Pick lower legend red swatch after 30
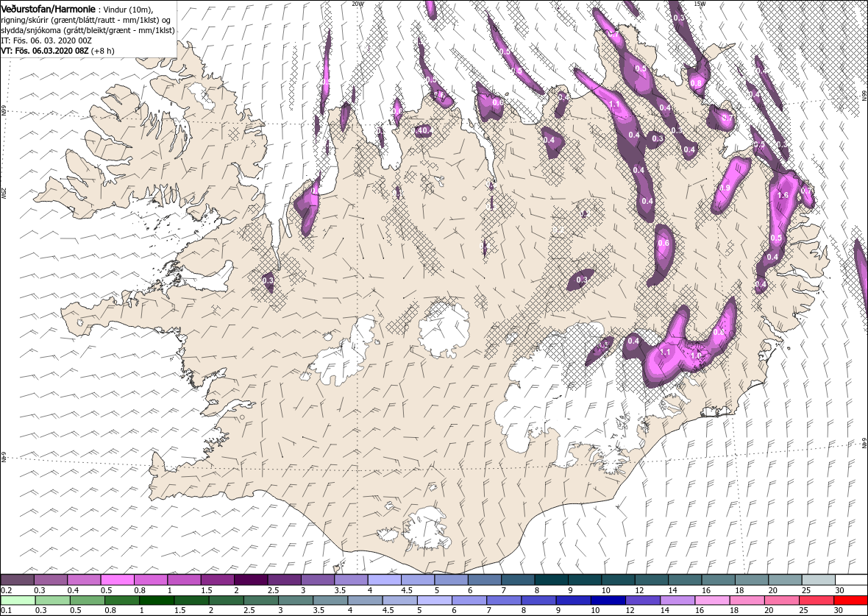 850,601
